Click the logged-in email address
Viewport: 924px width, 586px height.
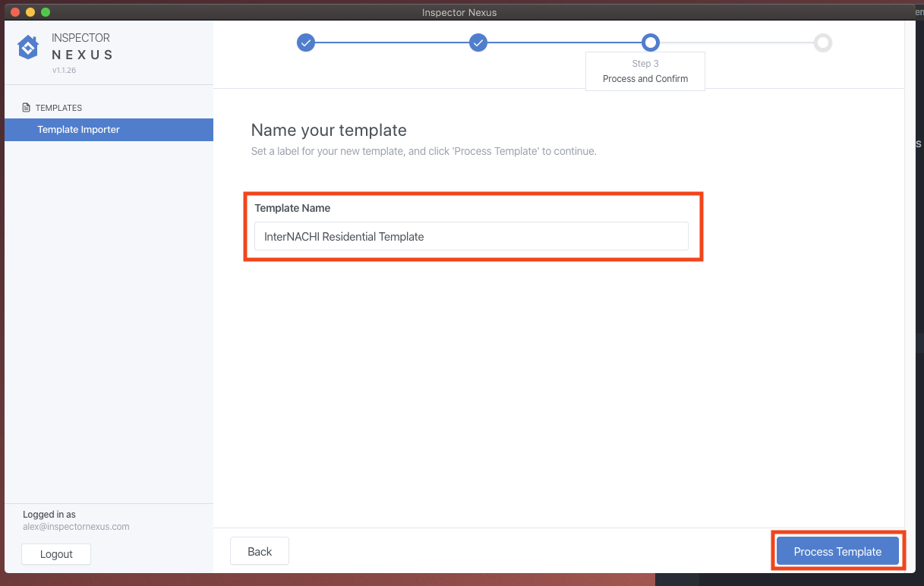[x=76, y=527]
